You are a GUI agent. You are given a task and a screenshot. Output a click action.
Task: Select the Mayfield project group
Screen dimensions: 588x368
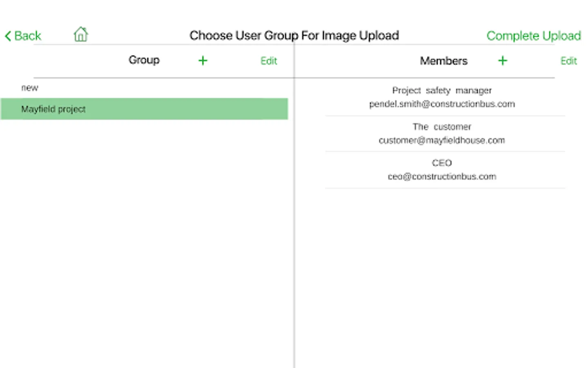(53, 109)
